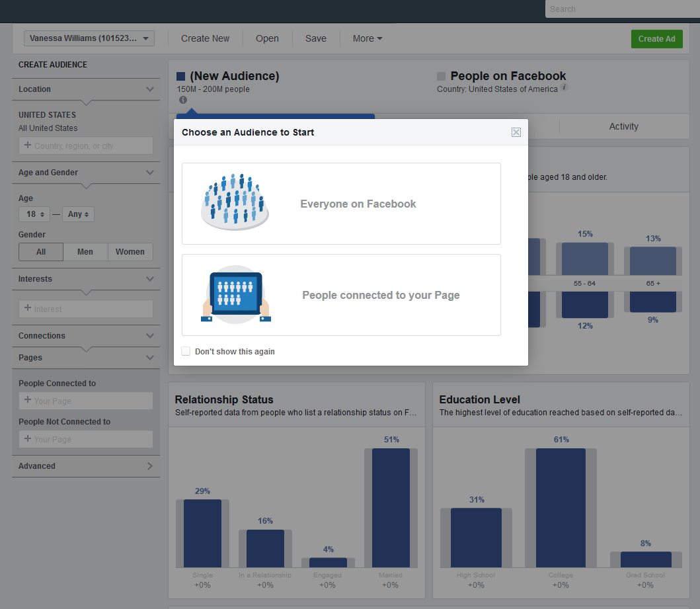Viewport: 700px width, 609px height.
Task: Select Women in the Gender filter
Action: (130, 252)
